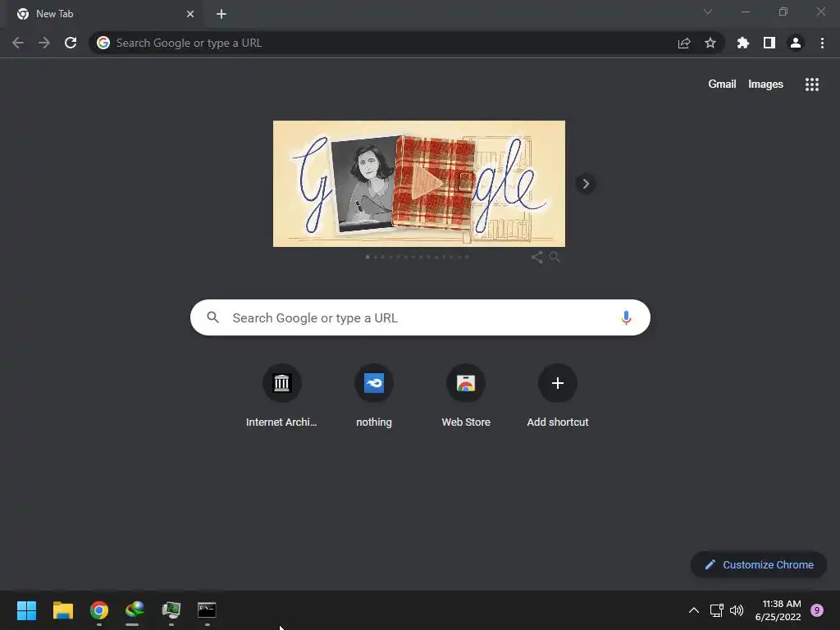The width and height of the screenshot is (840, 630).
Task: Click the Customize Chrome button
Action: (x=759, y=564)
